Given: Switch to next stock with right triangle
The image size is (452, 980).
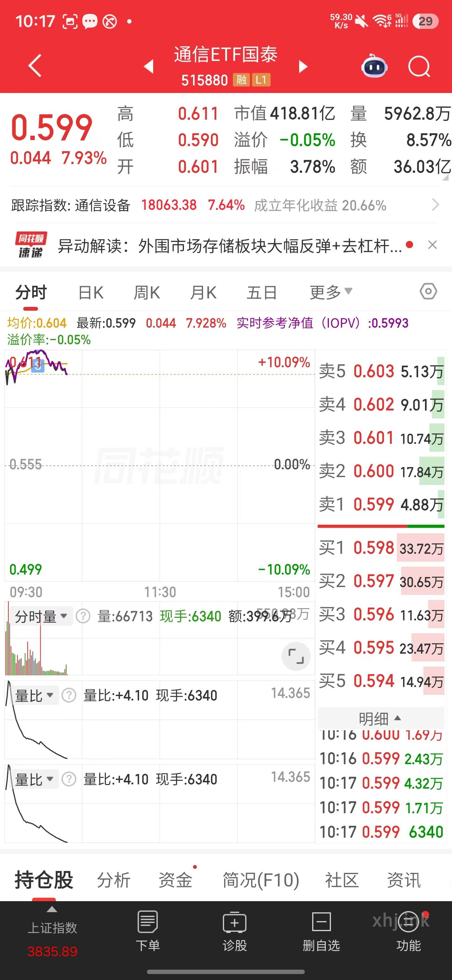Looking at the screenshot, I should (303, 67).
